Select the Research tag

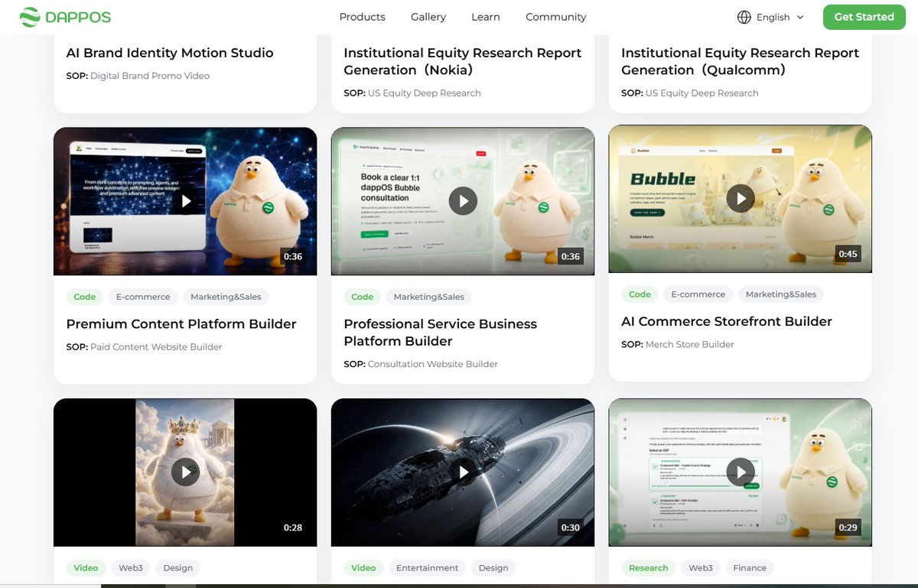[x=649, y=568]
